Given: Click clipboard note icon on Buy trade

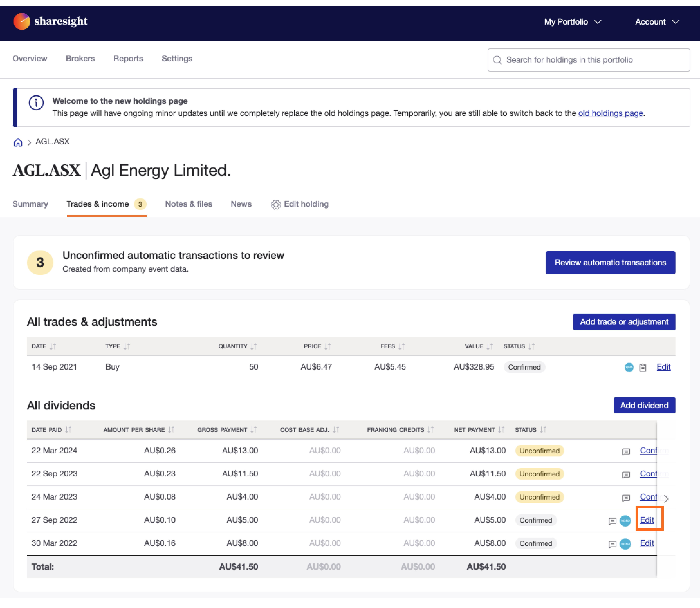Looking at the screenshot, I should pos(643,367).
